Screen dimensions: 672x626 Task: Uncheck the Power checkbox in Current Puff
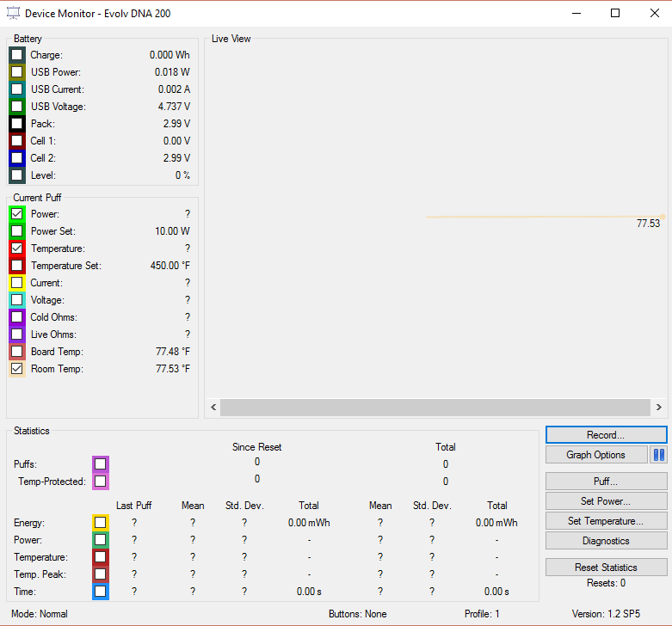point(17,214)
